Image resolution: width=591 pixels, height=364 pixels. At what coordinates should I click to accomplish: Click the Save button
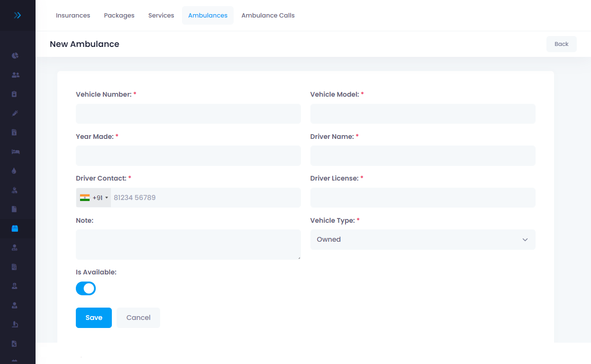(93, 318)
